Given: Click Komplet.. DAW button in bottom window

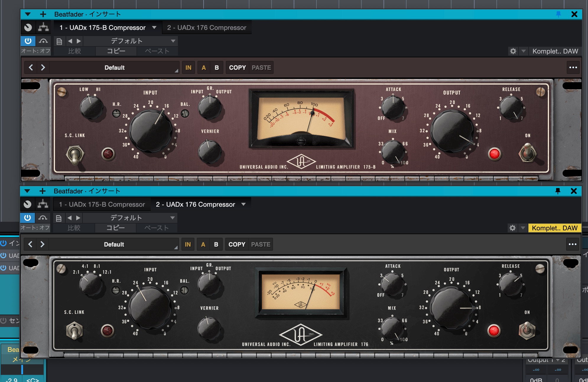Looking at the screenshot, I should click(x=555, y=228).
